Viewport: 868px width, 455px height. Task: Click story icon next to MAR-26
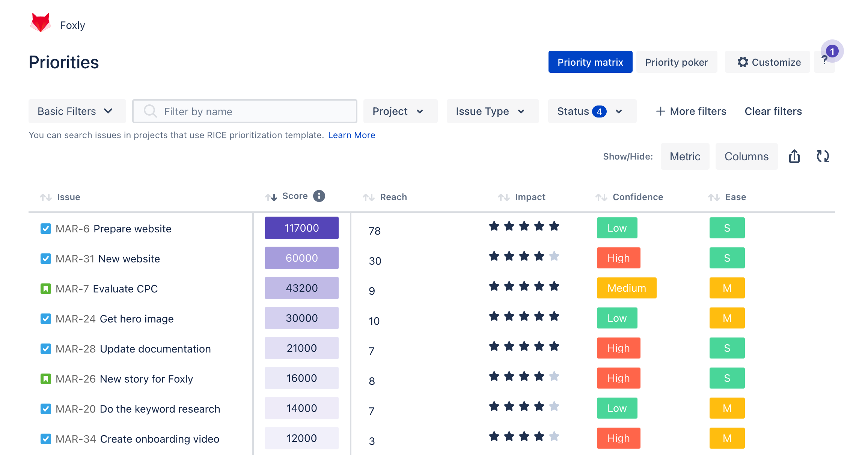pos(46,379)
